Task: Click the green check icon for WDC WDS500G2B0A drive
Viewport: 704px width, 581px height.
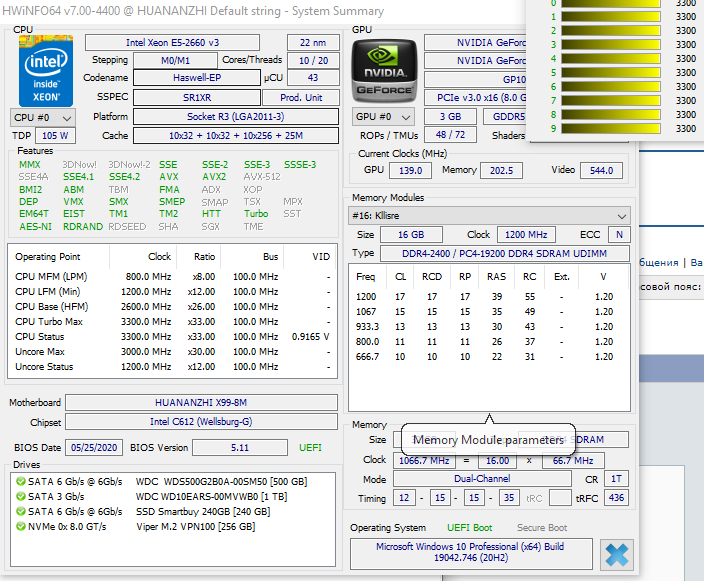Action: click(21, 482)
